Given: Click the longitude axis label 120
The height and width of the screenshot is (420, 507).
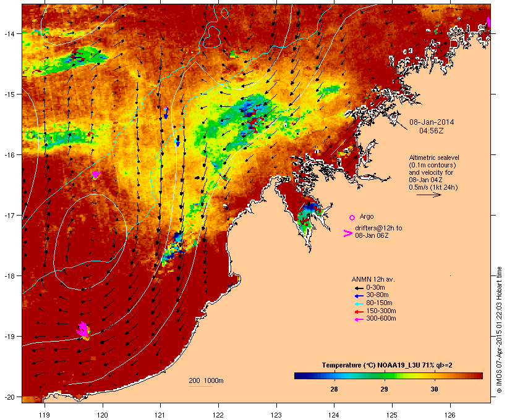Looking at the screenshot, I should (103, 415).
